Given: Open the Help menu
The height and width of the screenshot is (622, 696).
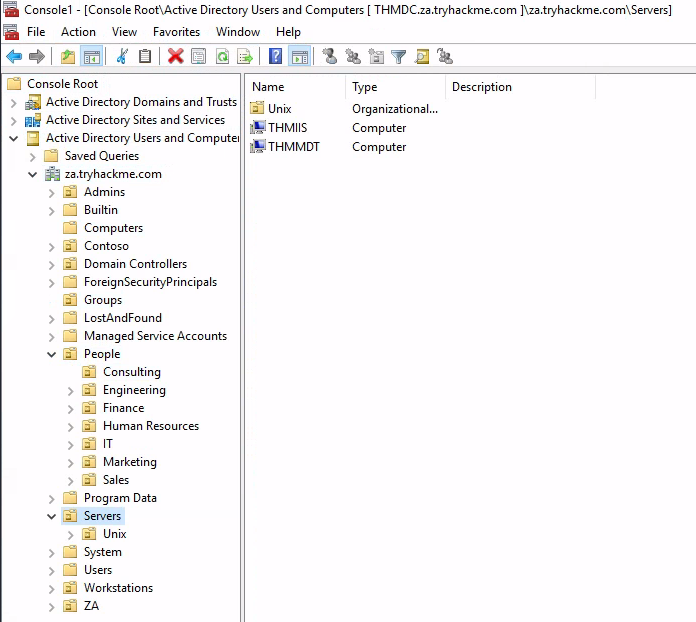Looking at the screenshot, I should (289, 32).
